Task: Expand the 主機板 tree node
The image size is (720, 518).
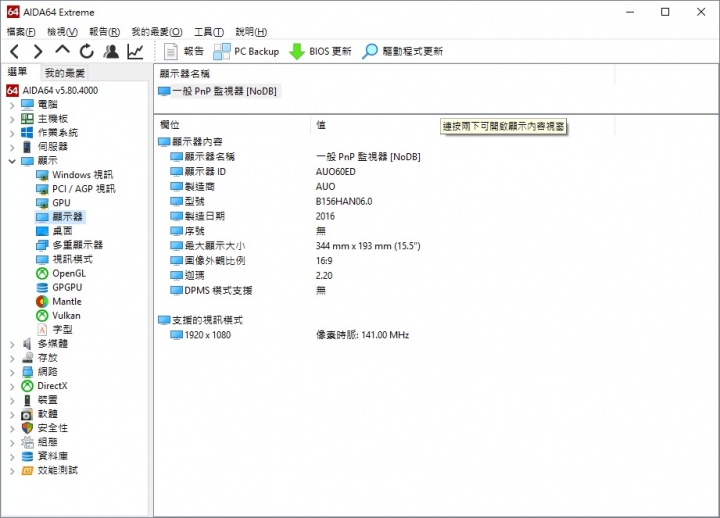Action: [x=12, y=119]
